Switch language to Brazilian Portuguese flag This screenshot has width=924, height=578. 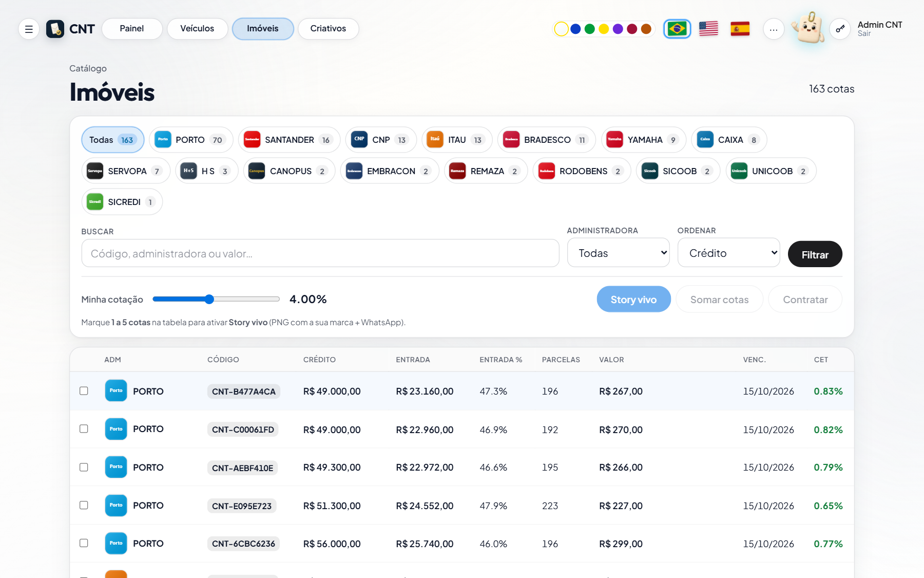pos(677,29)
